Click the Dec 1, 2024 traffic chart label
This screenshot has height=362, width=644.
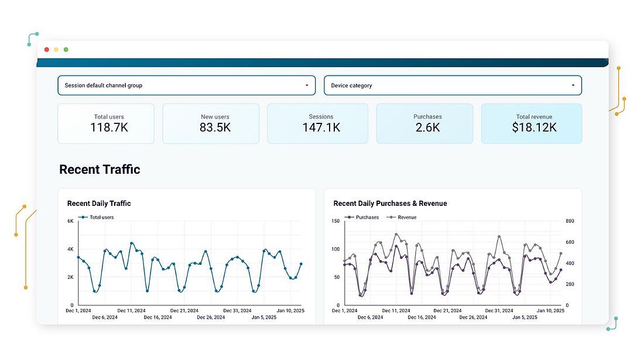pyautogui.click(x=78, y=311)
